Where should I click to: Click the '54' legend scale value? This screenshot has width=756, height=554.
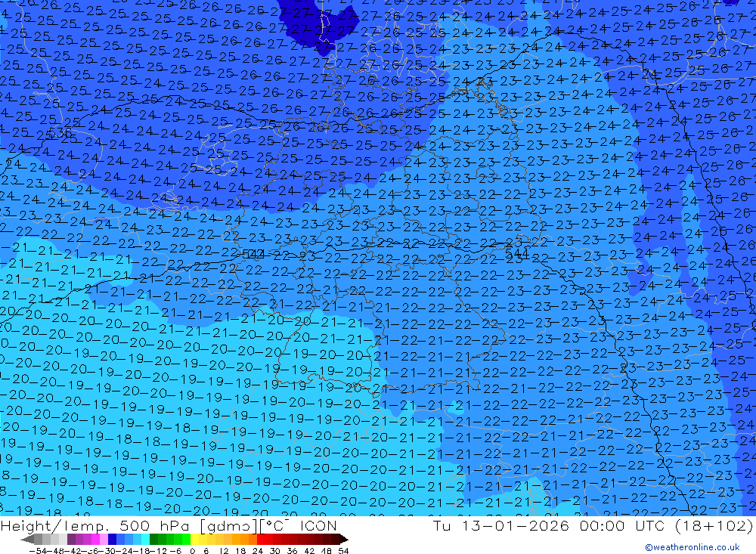tap(343, 551)
